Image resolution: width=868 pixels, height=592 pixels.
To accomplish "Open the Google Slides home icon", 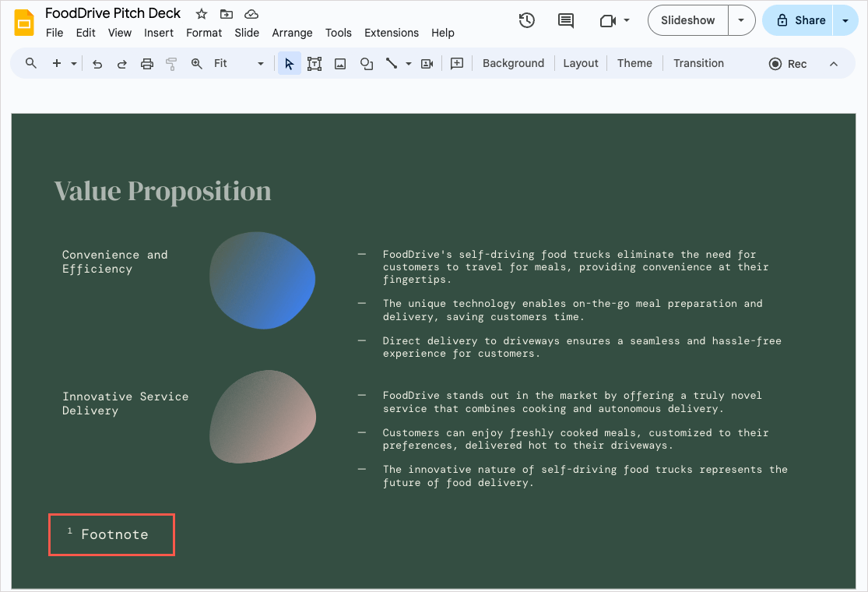I will [x=24, y=23].
